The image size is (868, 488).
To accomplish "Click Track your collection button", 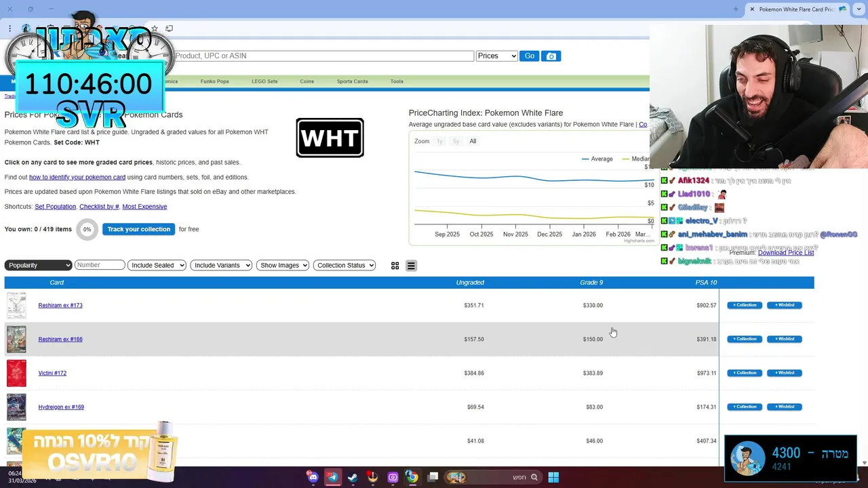I will tap(138, 229).
